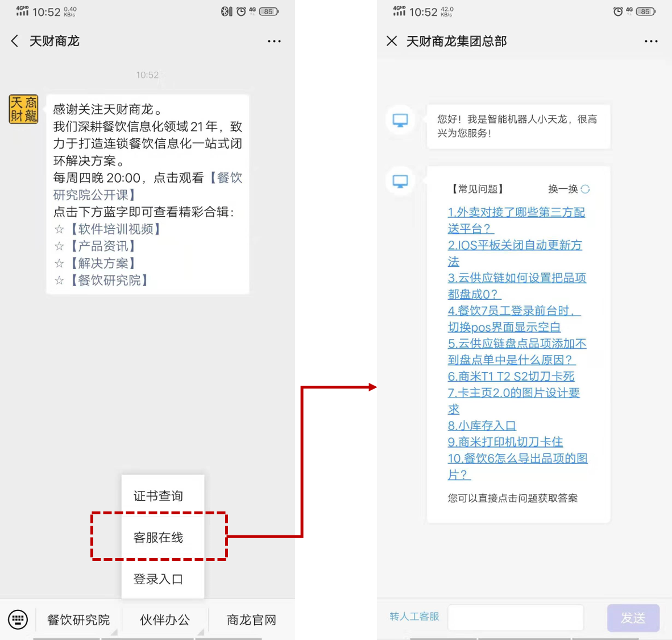Select 客服在线 from the popup menu
This screenshot has width=672, height=640.
click(x=163, y=537)
